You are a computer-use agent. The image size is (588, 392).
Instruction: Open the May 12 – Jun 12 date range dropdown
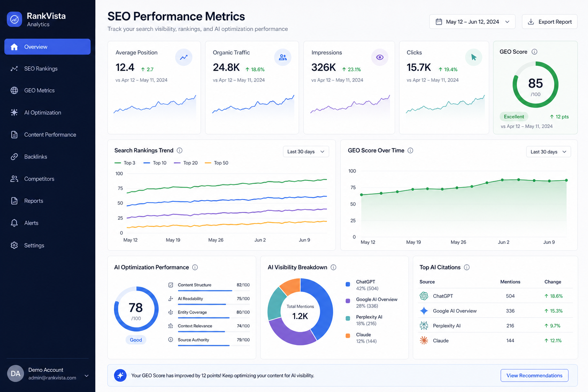point(472,22)
